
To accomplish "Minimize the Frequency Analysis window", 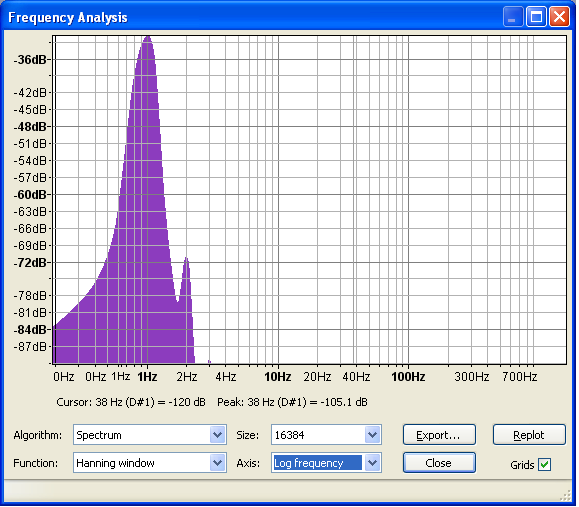I will coord(513,17).
